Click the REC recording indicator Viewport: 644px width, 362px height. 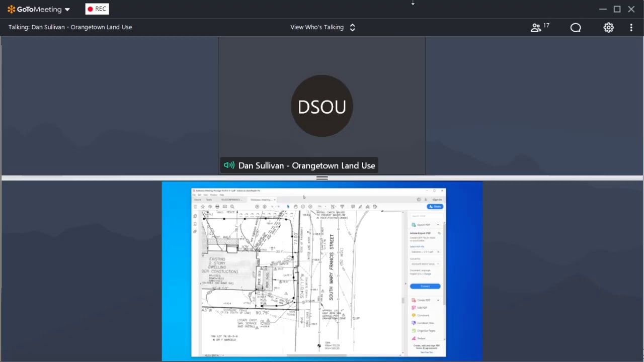tap(97, 9)
